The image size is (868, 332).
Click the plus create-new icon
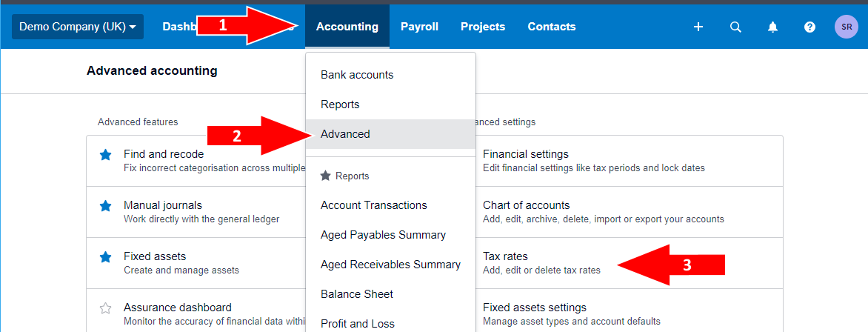[x=698, y=27]
